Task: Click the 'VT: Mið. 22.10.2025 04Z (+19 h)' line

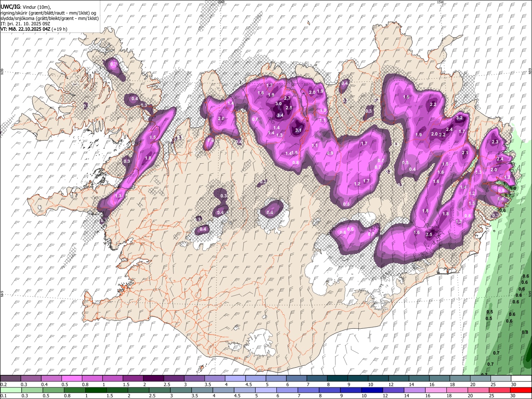Action: pyautogui.click(x=34, y=29)
